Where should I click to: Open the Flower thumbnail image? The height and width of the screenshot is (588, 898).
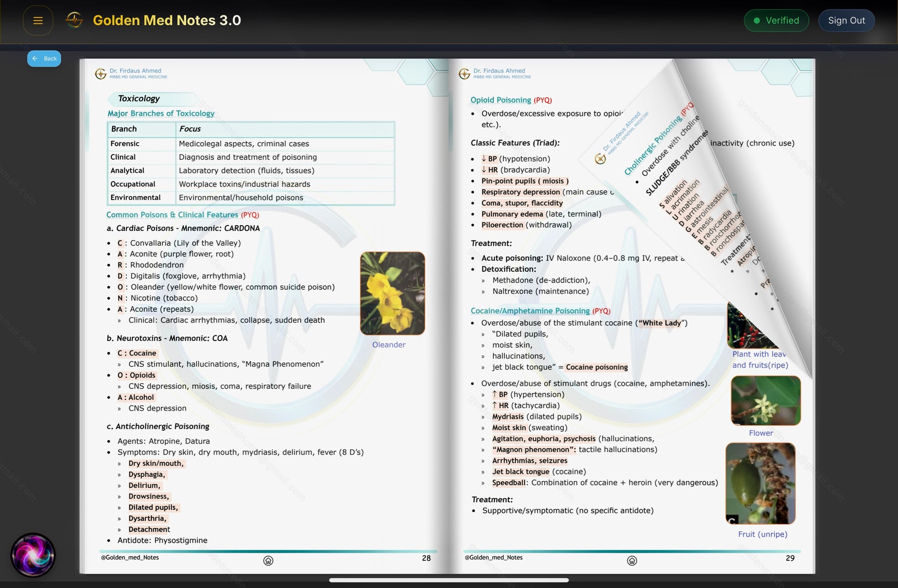tap(765, 400)
